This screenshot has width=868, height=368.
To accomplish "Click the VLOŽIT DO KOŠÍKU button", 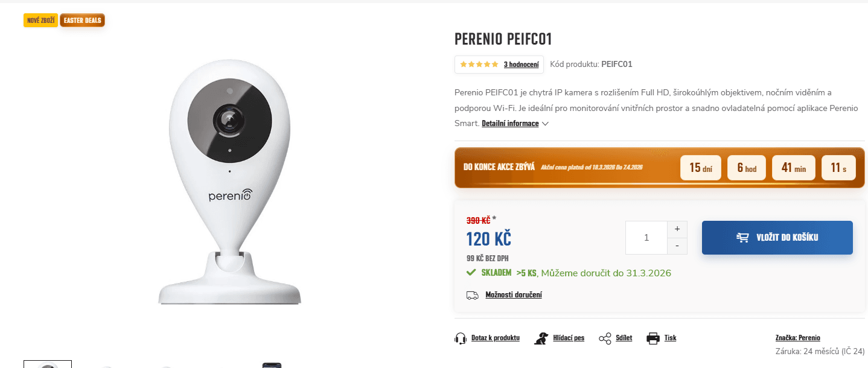I will 777,237.
